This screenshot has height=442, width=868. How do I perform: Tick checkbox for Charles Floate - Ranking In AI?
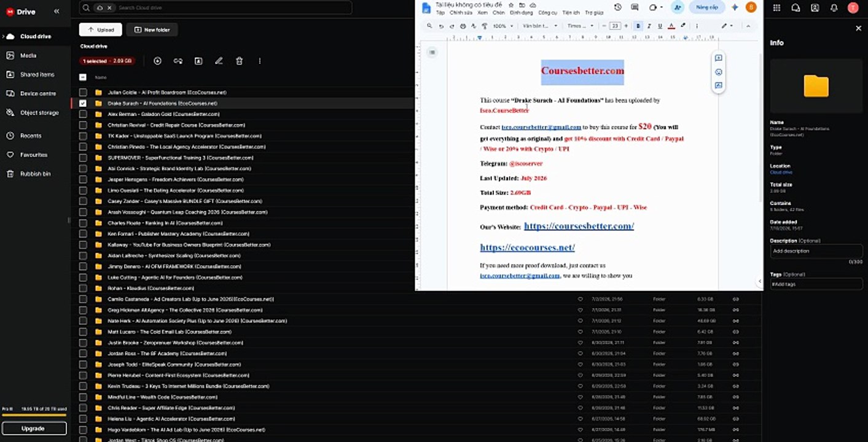point(83,223)
